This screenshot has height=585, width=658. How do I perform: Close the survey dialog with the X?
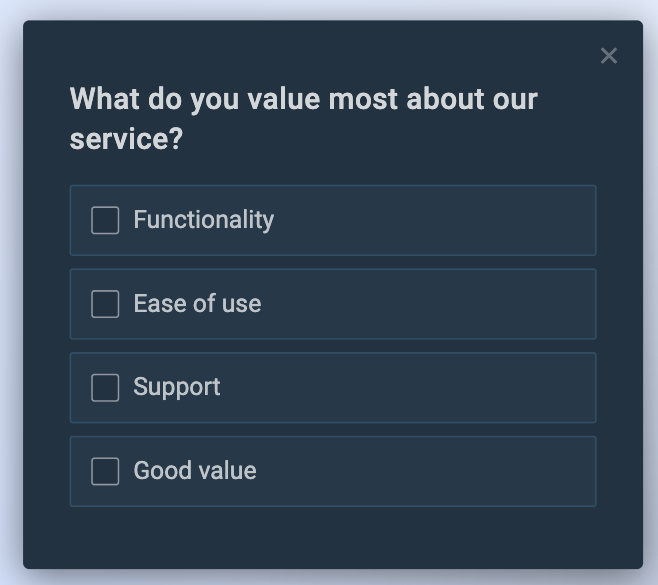tap(609, 56)
